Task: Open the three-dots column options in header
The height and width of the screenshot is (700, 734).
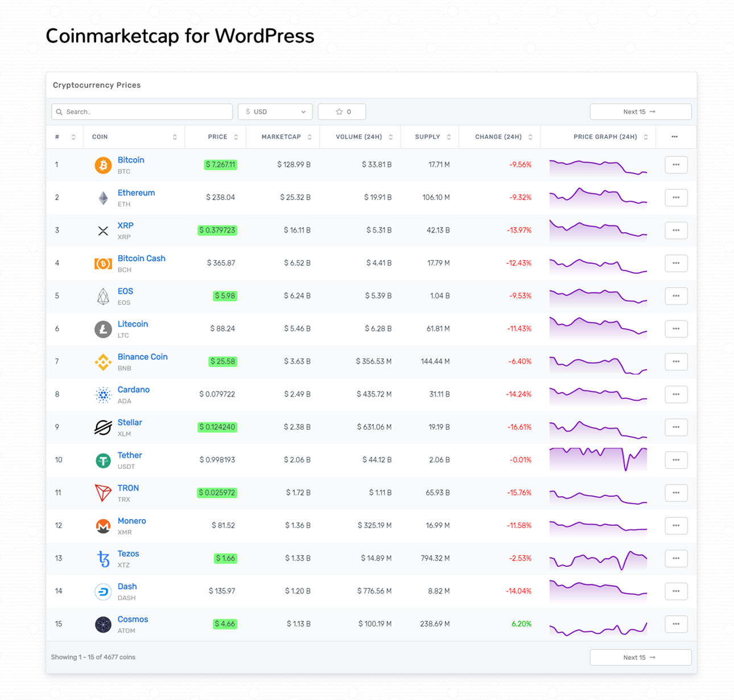Action: pyautogui.click(x=674, y=137)
